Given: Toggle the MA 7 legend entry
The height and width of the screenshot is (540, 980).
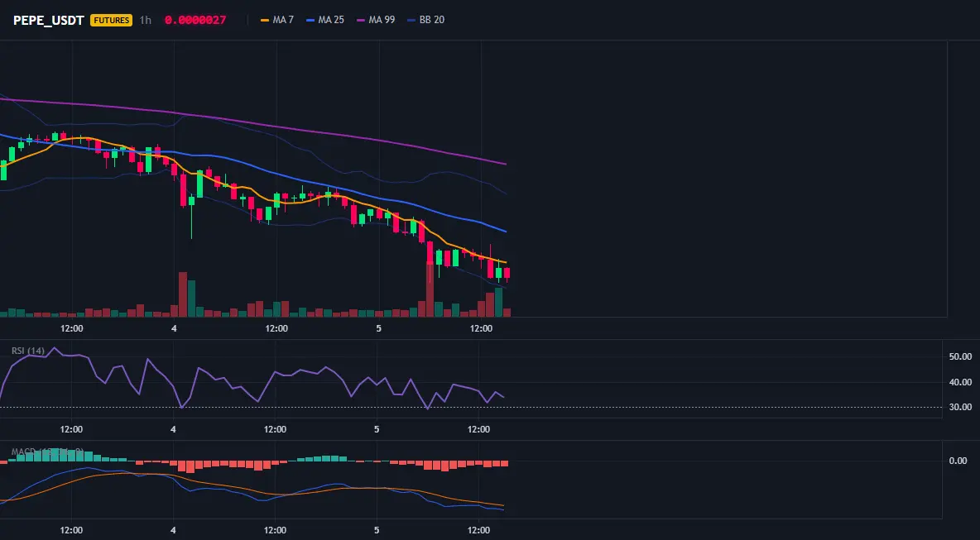Looking at the screenshot, I should coord(277,20).
